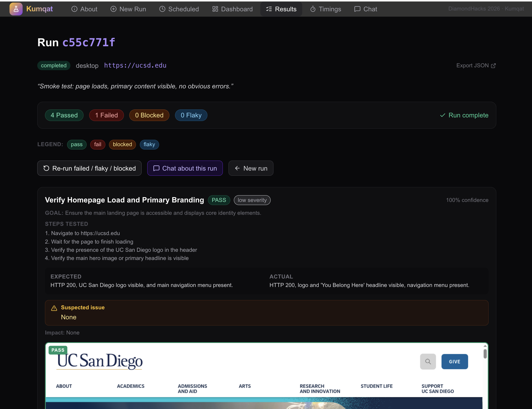Click the Export JSON external link icon

click(x=493, y=66)
